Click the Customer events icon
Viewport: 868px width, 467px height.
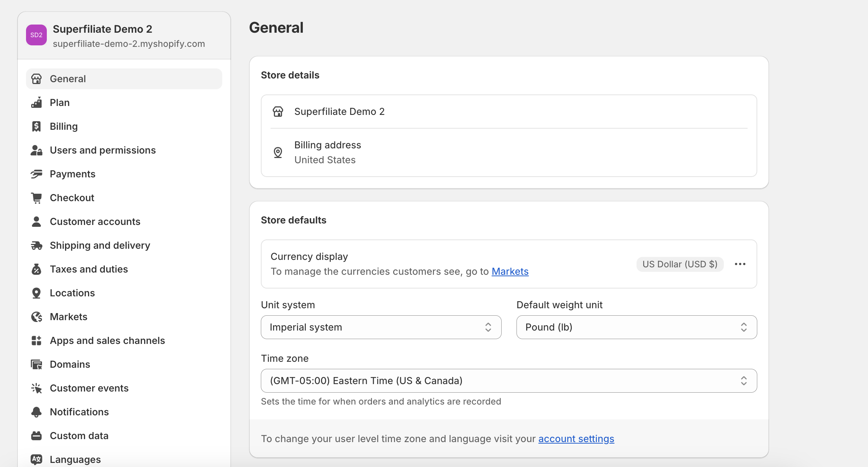(x=36, y=388)
